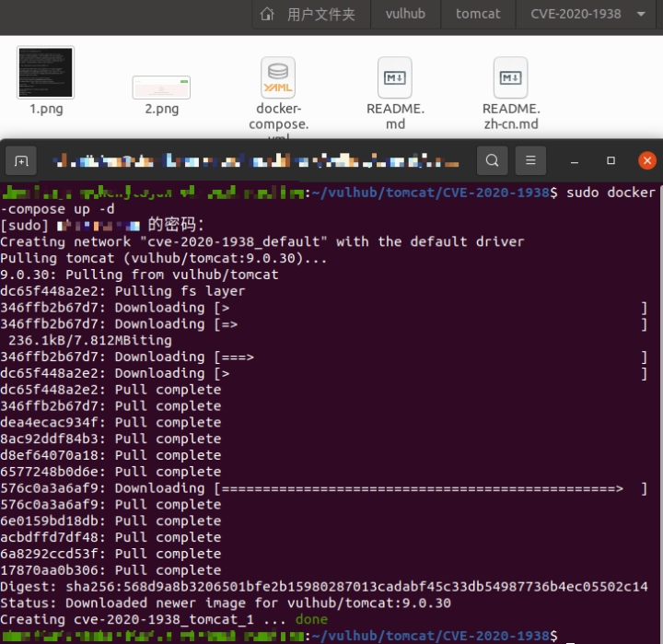Click the green 'done' status text
663x644 pixels.
tap(311, 619)
